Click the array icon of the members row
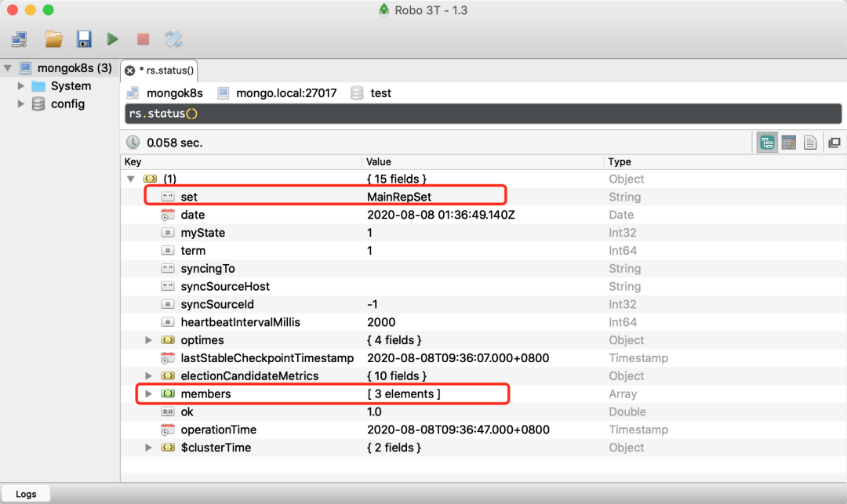 pos(168,394)
